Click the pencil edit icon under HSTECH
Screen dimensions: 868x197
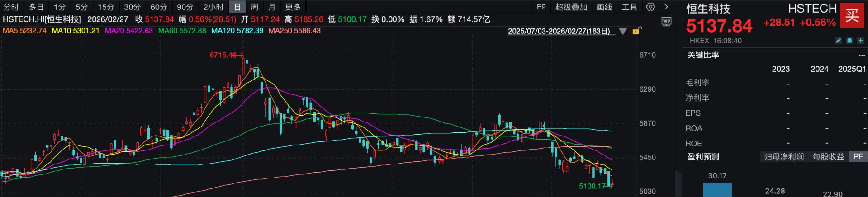coord(838,41)
